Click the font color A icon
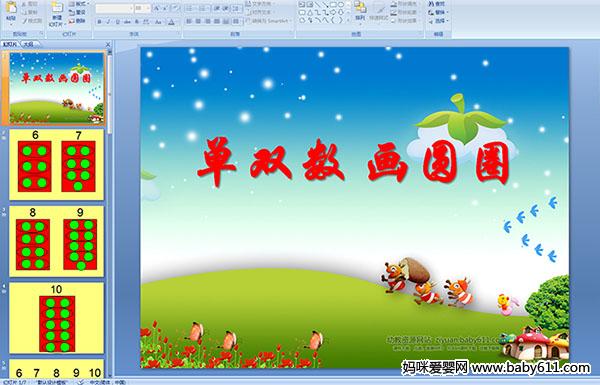This screenshot has height=385, width=600. pos(171,22)
